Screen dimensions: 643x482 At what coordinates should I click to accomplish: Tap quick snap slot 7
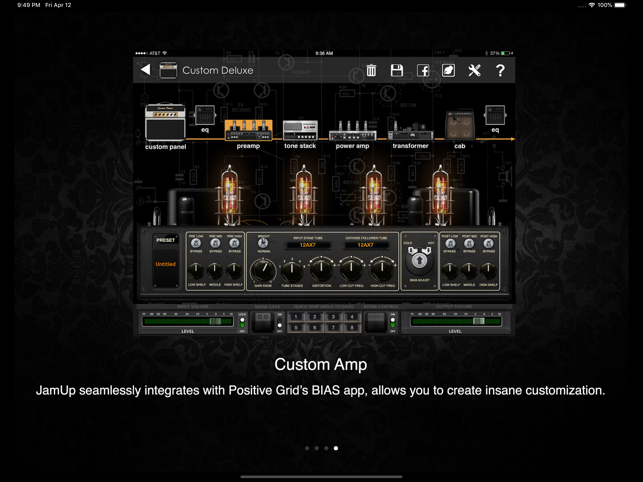click(x=333, y=327)
